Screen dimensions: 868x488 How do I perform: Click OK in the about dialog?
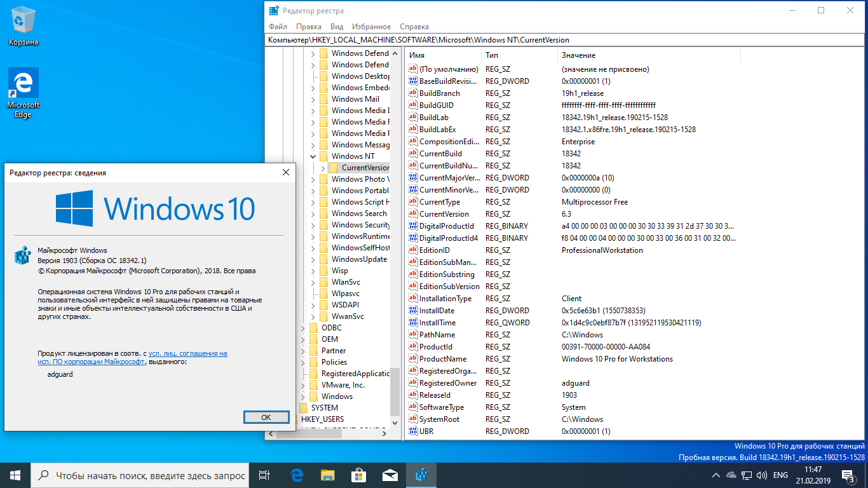pyautogui.click(x=266, y=417)
